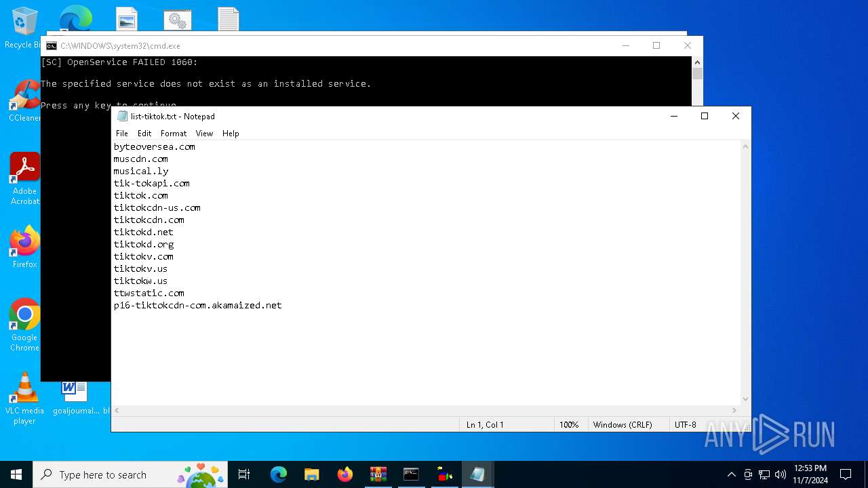The height and width of the screenshot is (488, 868).
Task: Open the network tray icon
Action: coord(764,474)
